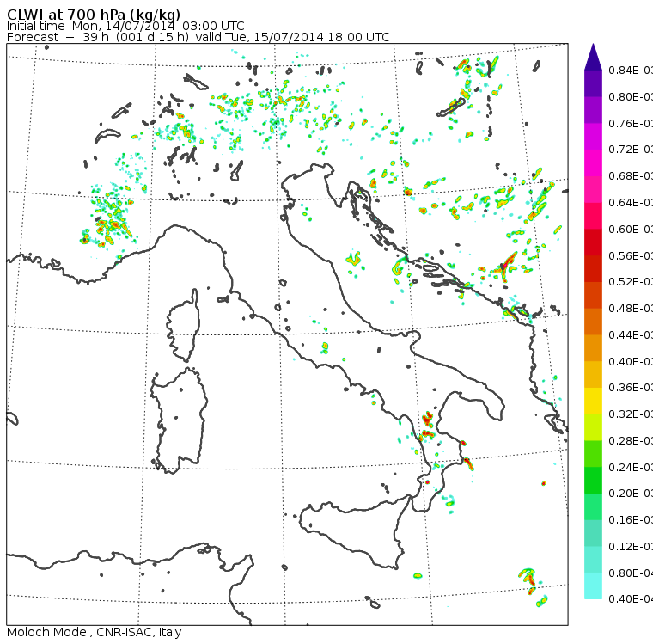The width and height of the screenshot is (653, 644).
Task: Click the 0.64E-03 scale label
Action: tap(631, 203)
